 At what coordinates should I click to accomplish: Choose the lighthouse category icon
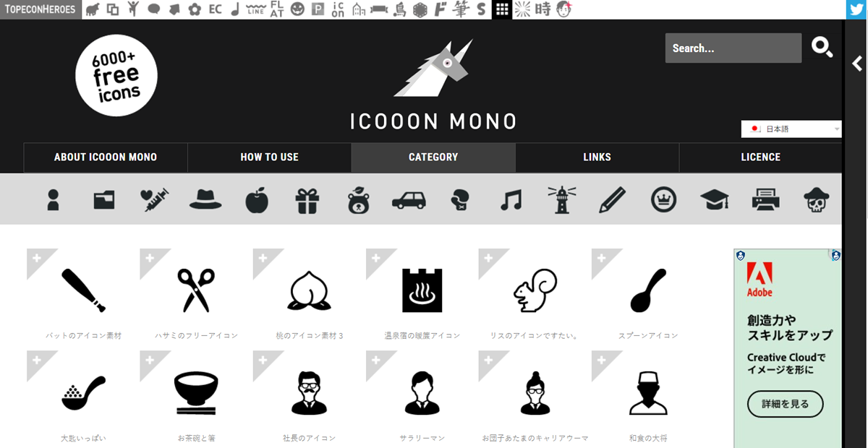point(561,199)
